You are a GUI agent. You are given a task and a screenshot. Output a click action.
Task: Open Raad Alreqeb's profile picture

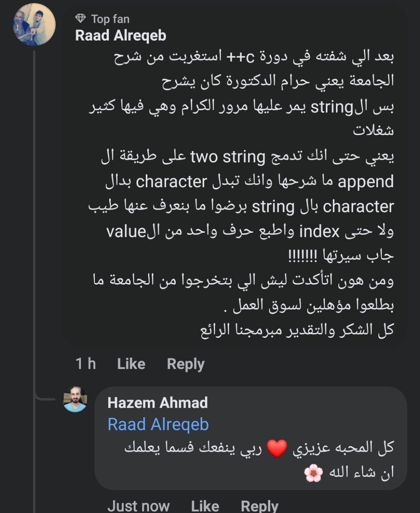pyautogui.click(x=34, y=24)
